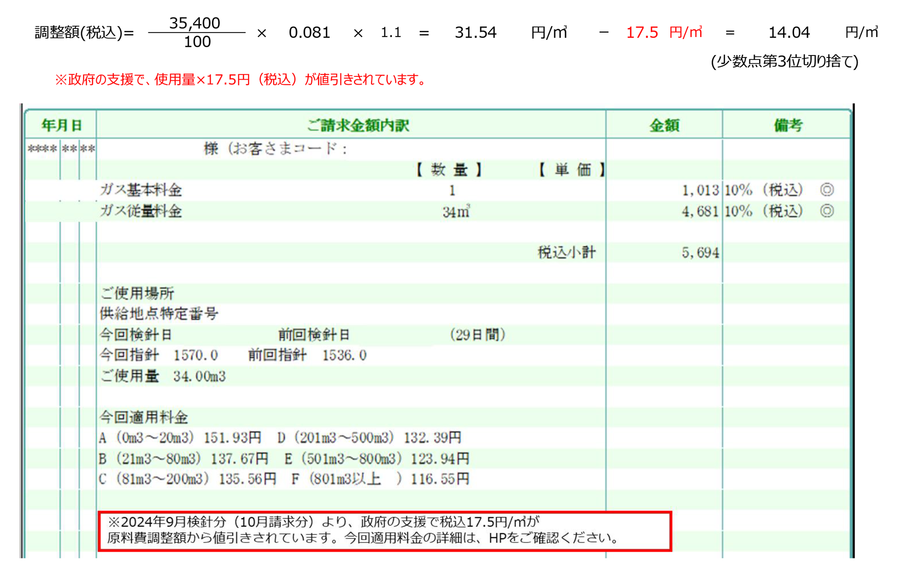
Task: Select the ご請求金額内訳 column header
Action: (x=357, y=126)
